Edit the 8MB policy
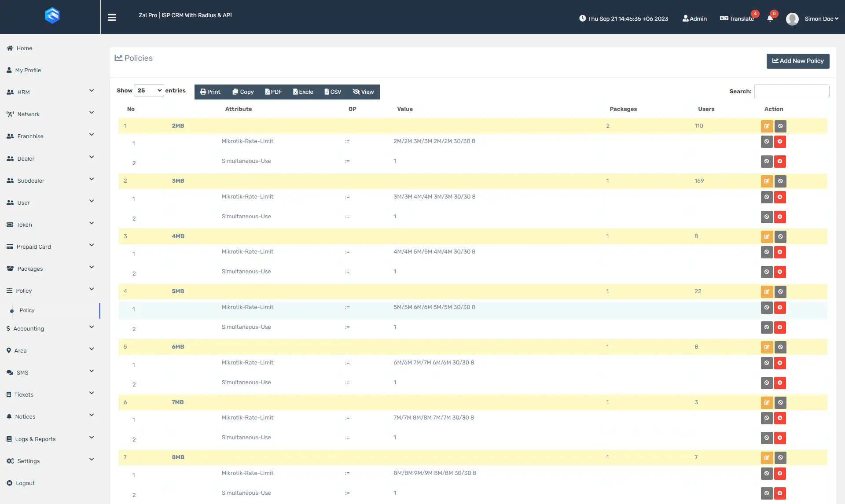 767,458
